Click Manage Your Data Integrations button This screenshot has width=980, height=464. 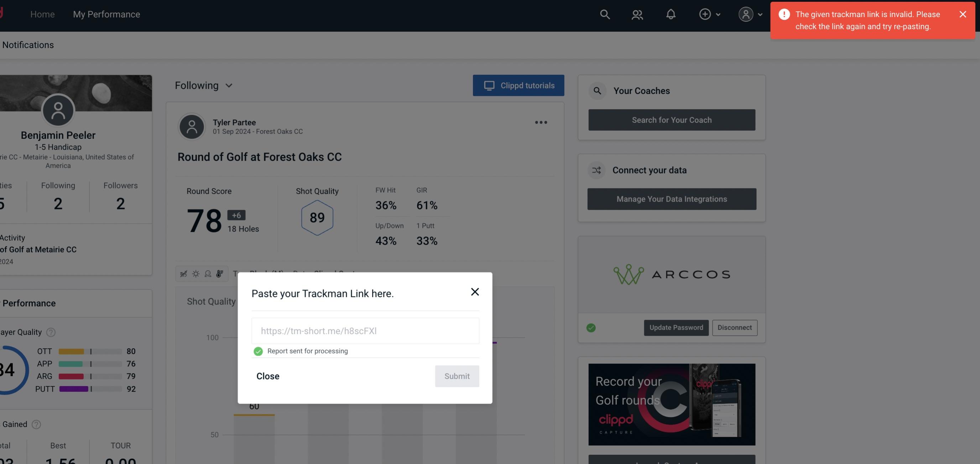[x=672, y=199]
